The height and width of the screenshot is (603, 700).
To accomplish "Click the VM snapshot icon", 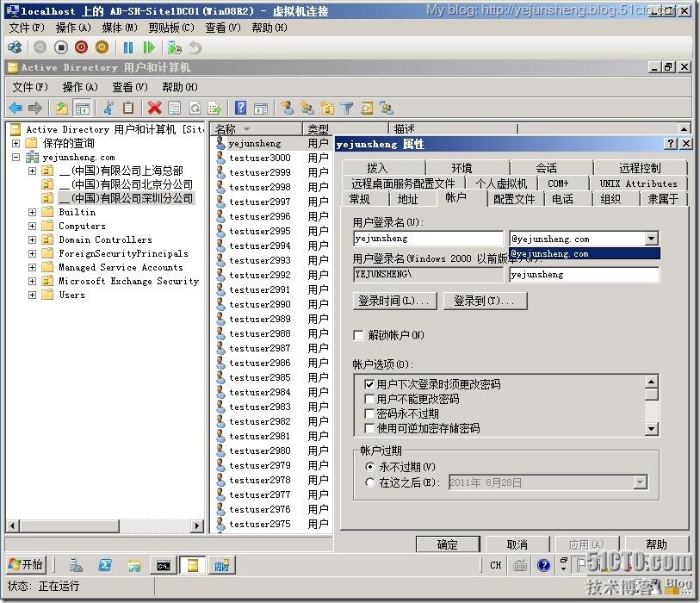I will [x=175, y=47].
